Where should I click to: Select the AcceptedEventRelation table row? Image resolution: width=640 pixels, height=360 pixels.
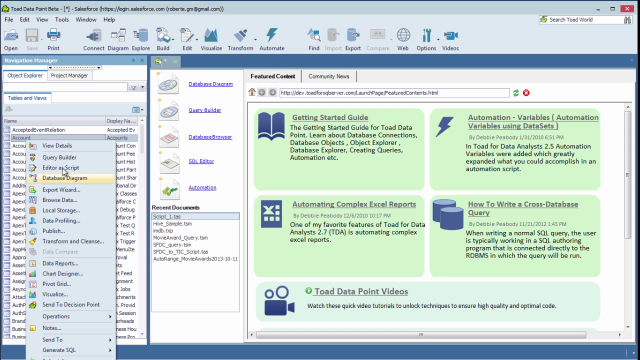(x=70, y=130)
